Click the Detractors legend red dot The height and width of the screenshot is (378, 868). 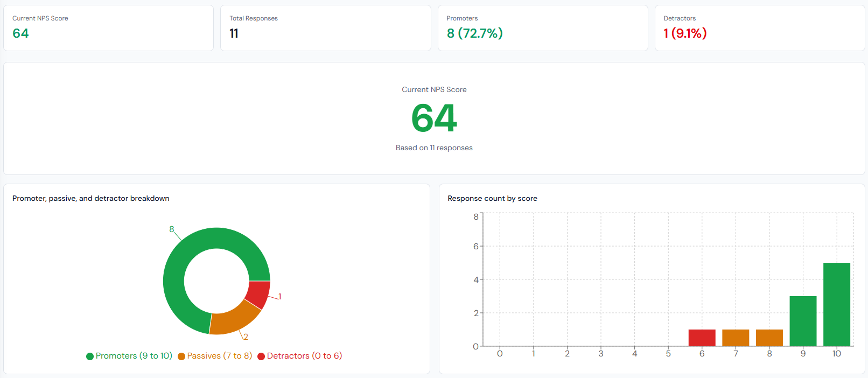click(x=261, y=356)
